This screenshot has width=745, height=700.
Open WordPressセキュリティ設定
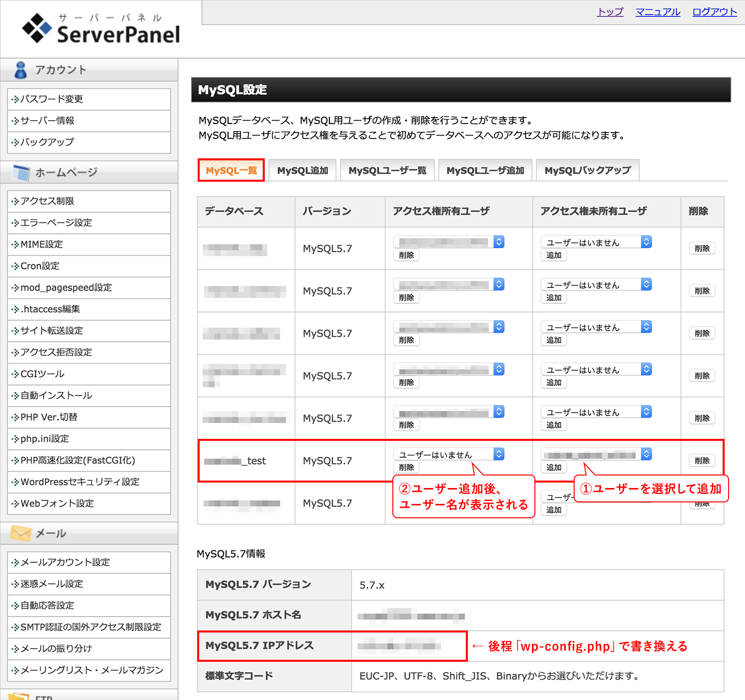(x=89, y=482)
